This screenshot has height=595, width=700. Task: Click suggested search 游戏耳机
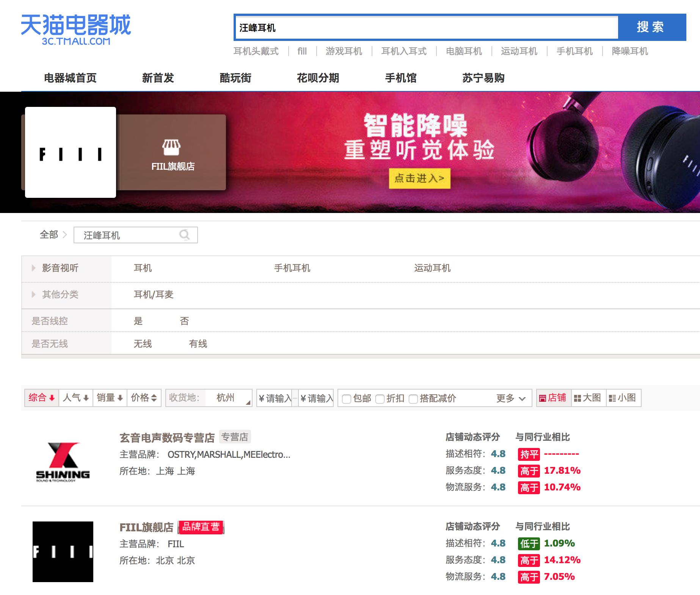(344, 51)
